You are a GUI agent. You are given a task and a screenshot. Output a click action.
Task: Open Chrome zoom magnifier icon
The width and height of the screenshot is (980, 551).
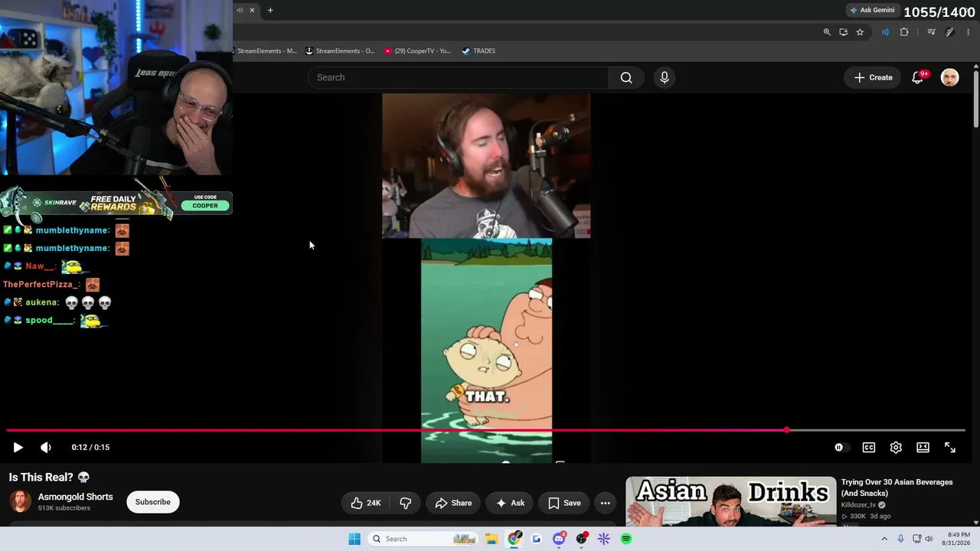tap(827, 32)
